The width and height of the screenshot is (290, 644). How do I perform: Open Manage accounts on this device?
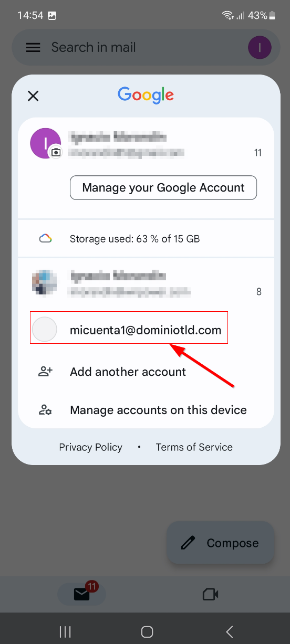(158, 410)
